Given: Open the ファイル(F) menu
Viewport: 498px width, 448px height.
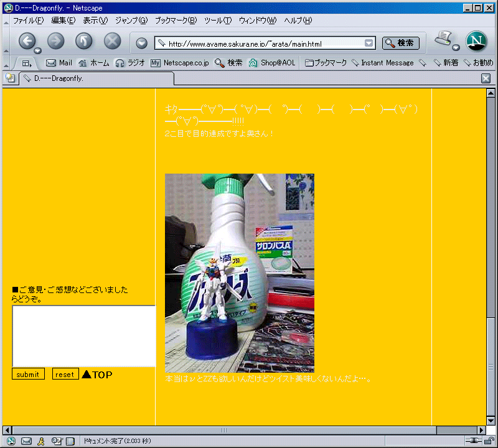Looking at the screenshot, I should [x=28, y=21].
